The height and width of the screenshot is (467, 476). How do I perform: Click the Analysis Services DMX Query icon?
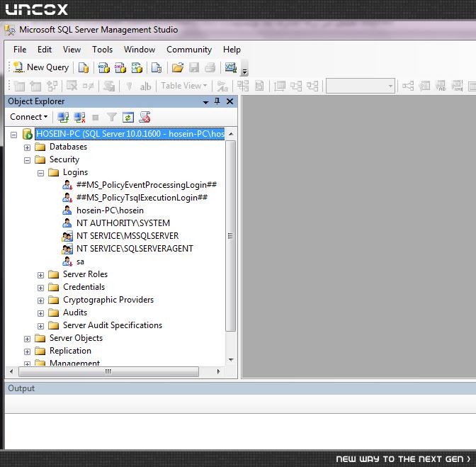click(x=120, y=67)
